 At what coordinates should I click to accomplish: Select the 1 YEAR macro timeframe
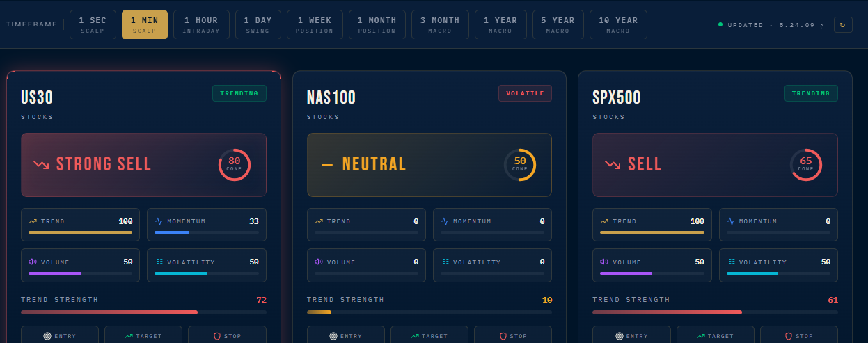point(500,24)
